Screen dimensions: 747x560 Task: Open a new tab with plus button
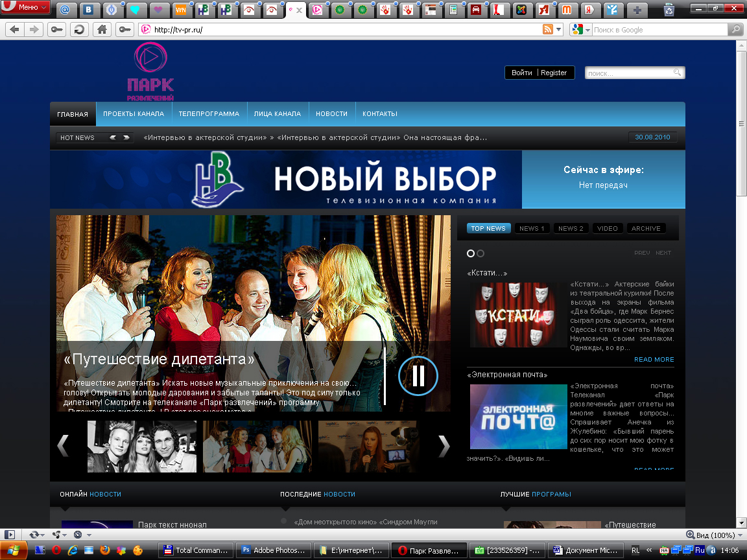coord(638,10)
